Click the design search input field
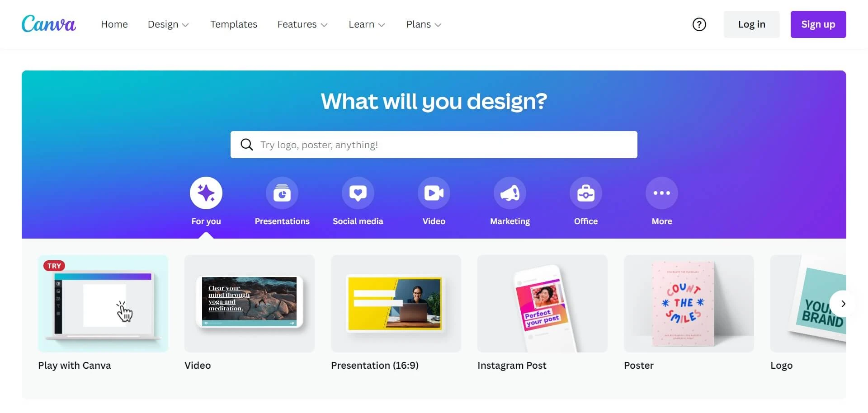This screenshot has width=868, height=413. 434,145
